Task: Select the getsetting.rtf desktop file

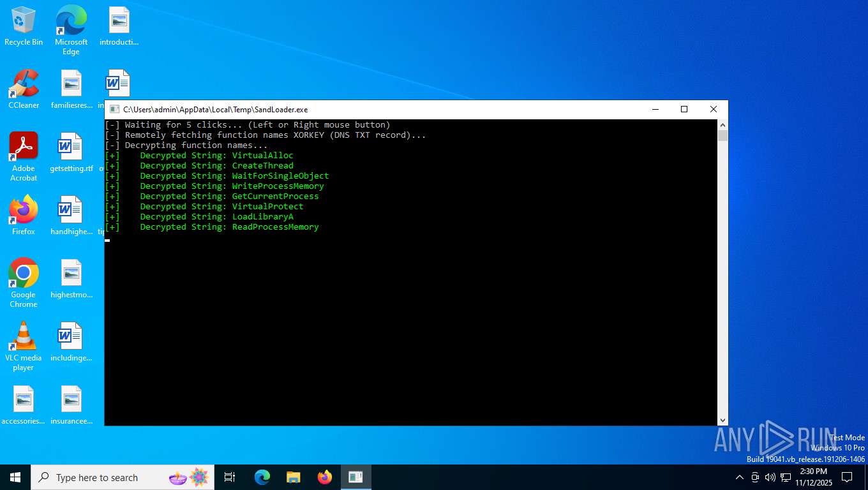Action: pos(71,152)
